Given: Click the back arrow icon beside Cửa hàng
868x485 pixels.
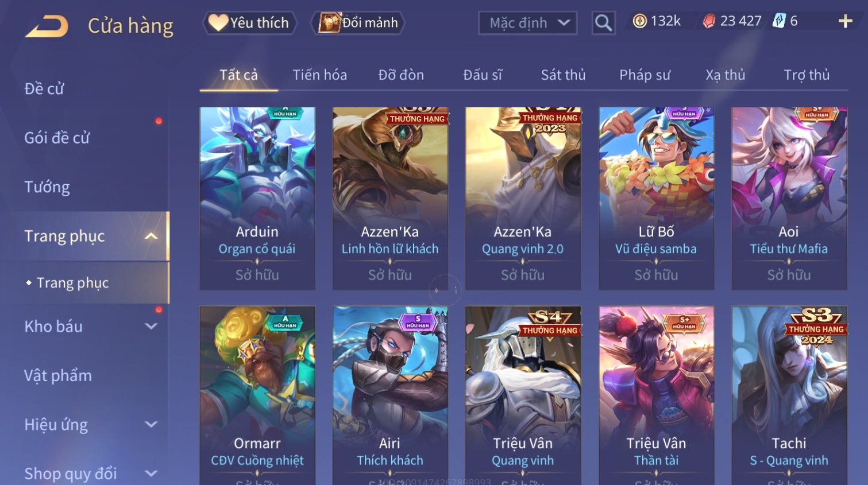Looking at the screenshot, I should tap(47, 26).
